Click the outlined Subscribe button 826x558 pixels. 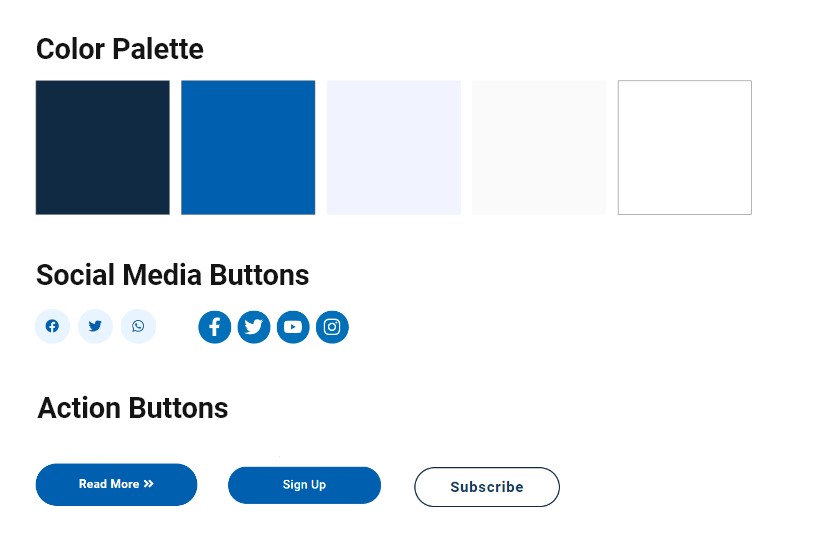[487, 487]
